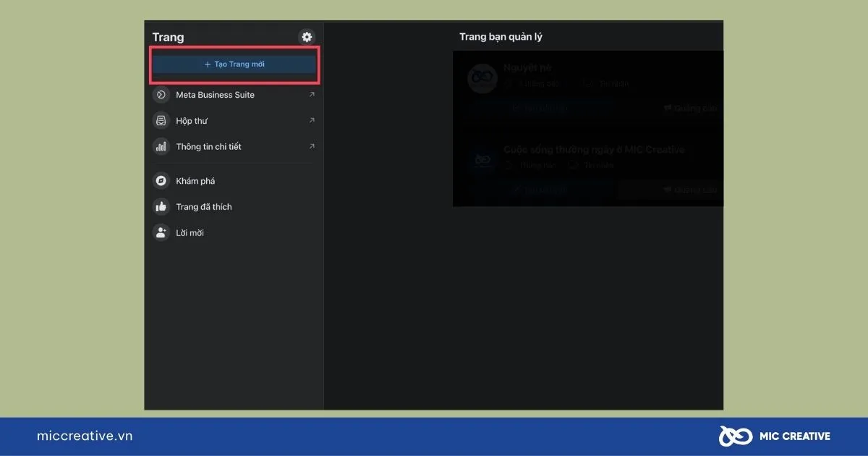Click the miccreative.vn footer text

tap(85, 436)
